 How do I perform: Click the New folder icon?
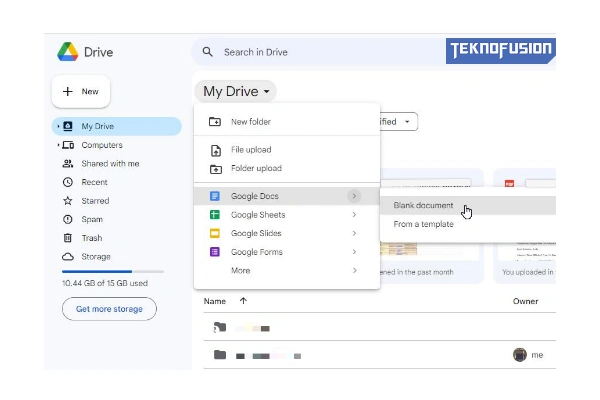[215, 122]
